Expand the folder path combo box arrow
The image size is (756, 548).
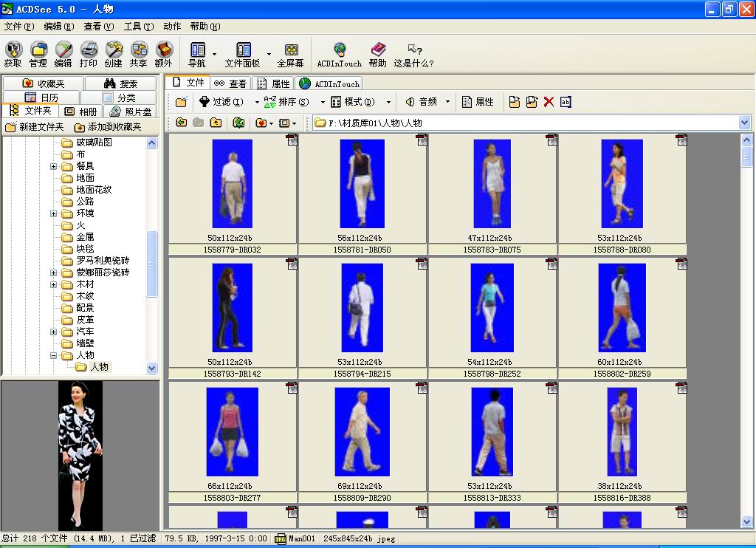[744, 123]
